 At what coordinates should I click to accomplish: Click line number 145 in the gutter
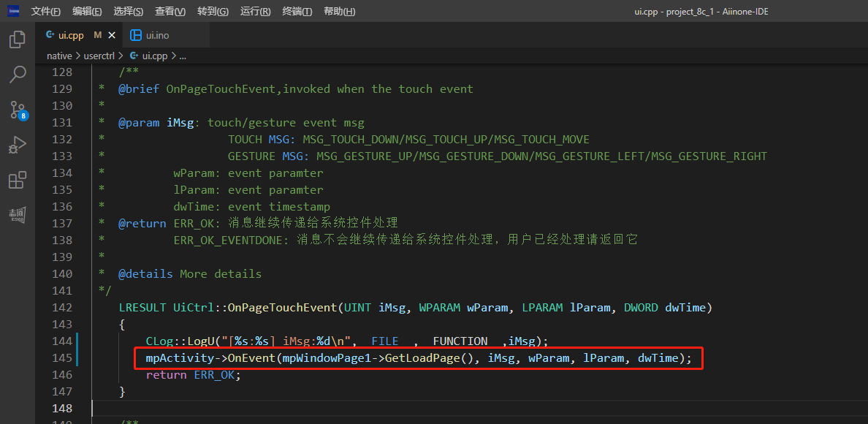click(63, 358)
